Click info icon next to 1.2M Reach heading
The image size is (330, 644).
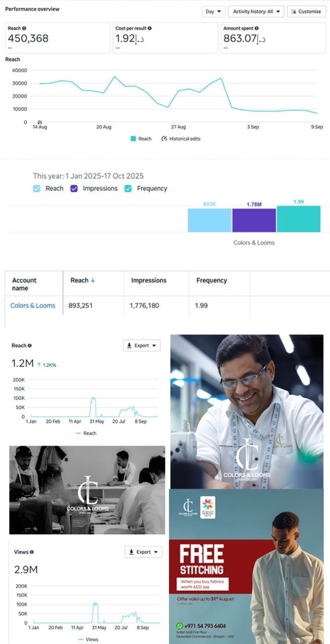click(30, 346)
